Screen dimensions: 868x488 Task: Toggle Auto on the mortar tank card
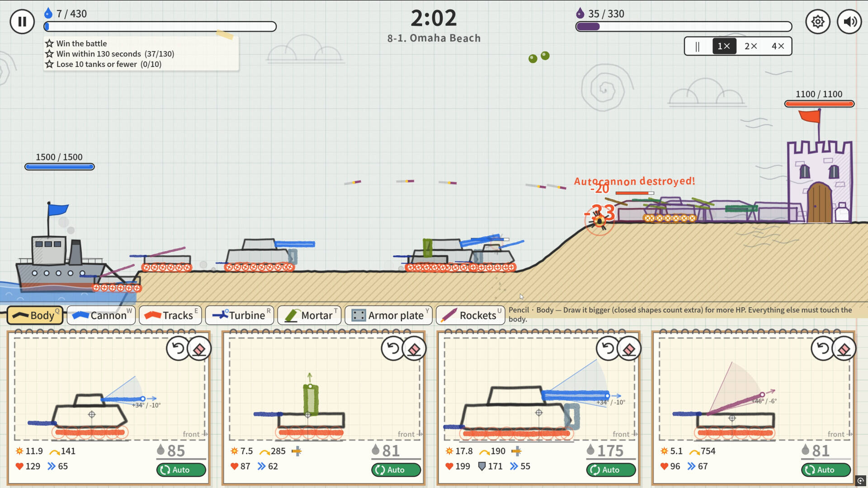coord(396,470)
